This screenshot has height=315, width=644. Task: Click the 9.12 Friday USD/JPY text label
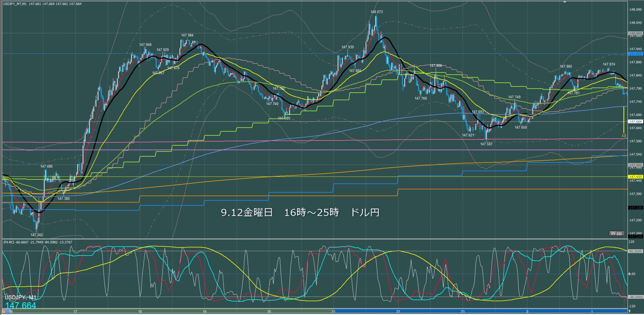(x=300, y=213)
